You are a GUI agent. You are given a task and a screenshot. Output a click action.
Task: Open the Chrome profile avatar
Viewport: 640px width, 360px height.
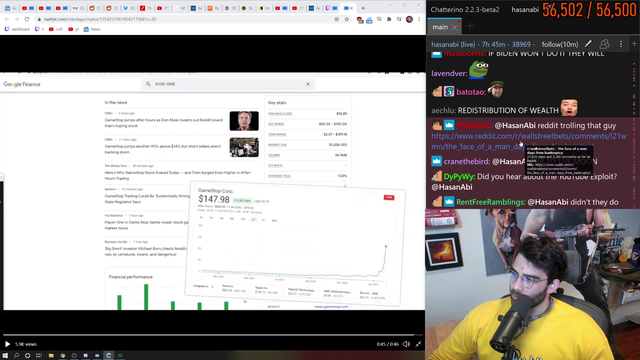[x=409, y=19]
